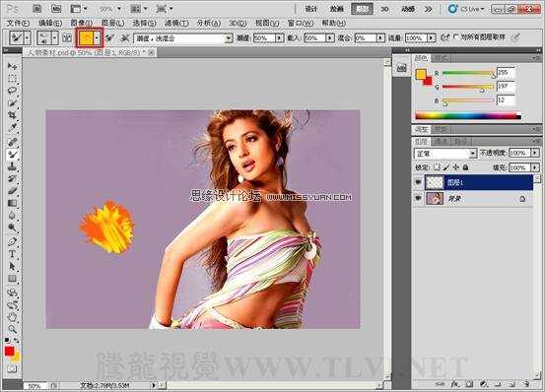The width and height of the screenshot is (545, 392).
Task: Open the brush preset picker arrow
Action: pyautogui.click(x=54, y=37)
